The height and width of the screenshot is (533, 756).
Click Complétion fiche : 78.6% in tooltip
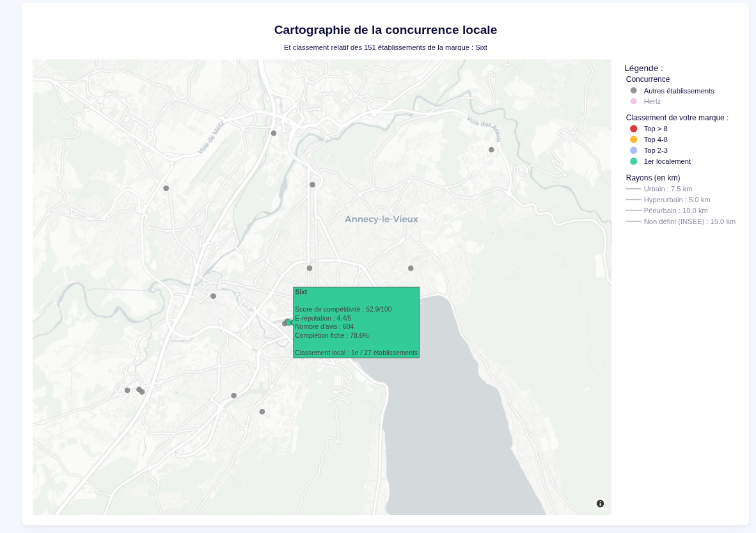tap(332, 336)
